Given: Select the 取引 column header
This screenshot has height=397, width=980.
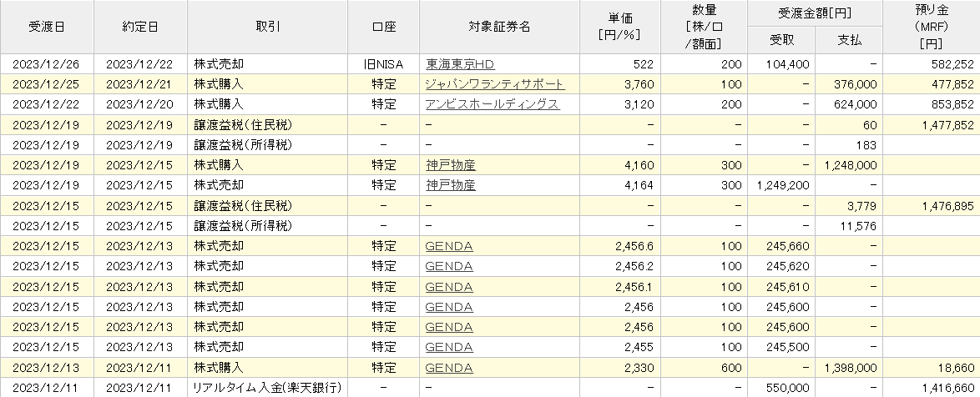Looking at the screenshot, I should (x=267, y=27).
